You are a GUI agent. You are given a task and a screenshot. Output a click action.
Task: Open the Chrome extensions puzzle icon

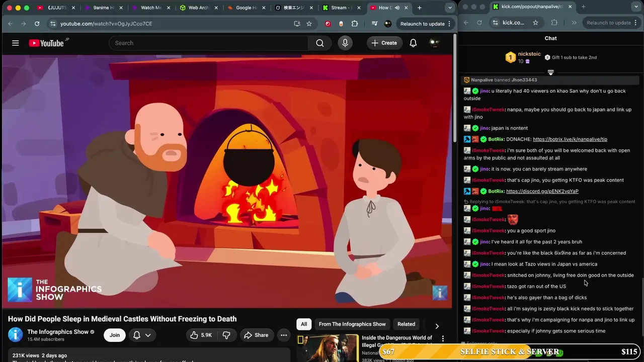(355, 24)
